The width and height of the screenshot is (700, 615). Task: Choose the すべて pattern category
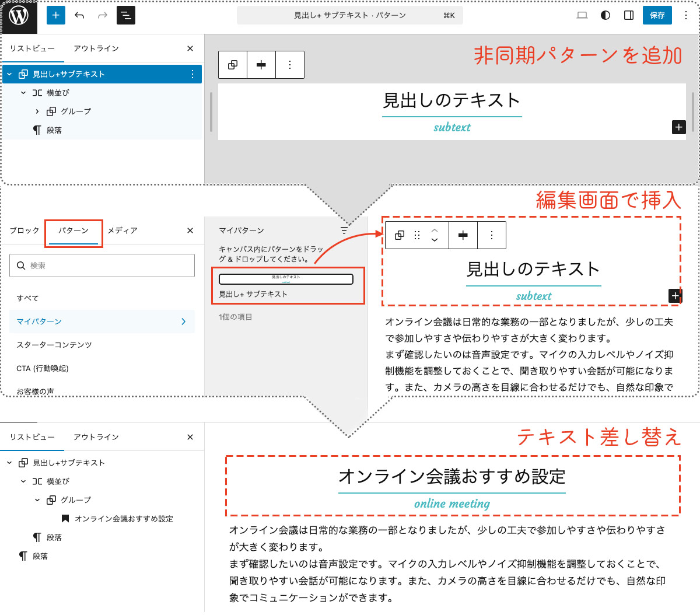point(102,298)
